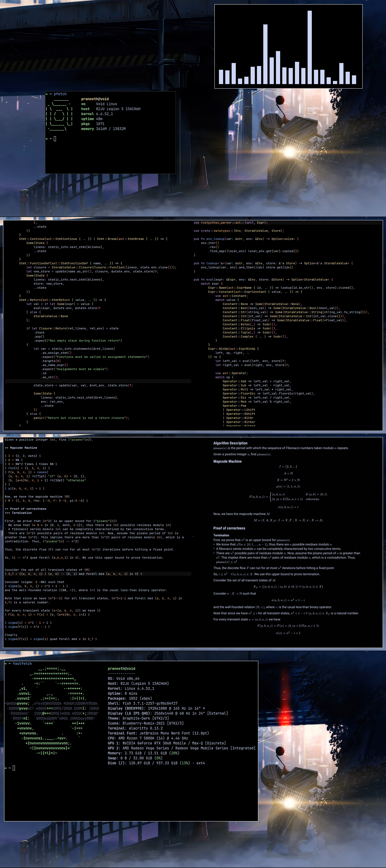386x868 pixels.
Task: Click the 'pfetch' command in the top terminal
Action: pos(60,94)
